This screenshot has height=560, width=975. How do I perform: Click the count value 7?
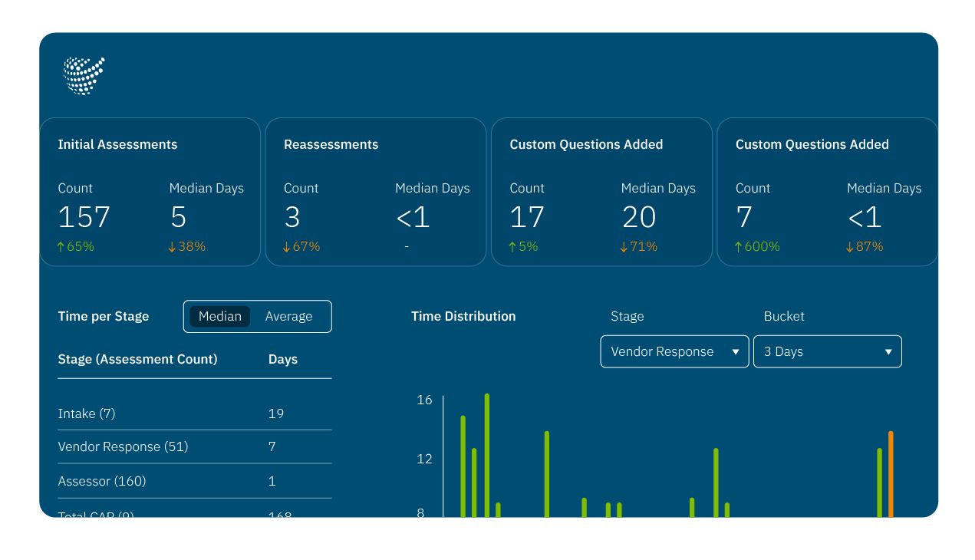click(744, 217)
